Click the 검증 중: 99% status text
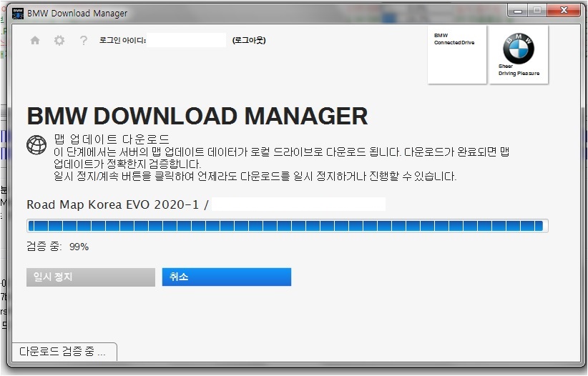This screenshot has width=588, height=376. pyautogui.click(x=58, y=247)
